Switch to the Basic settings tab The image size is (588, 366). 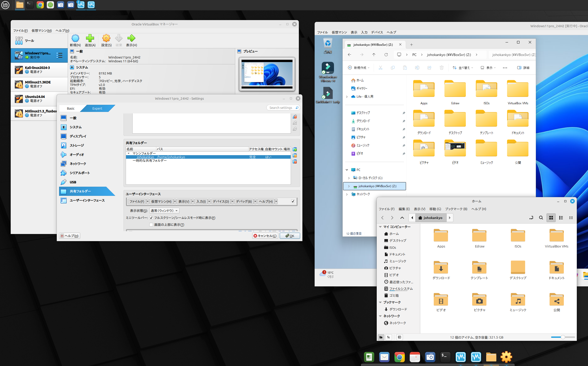[71, 108]
